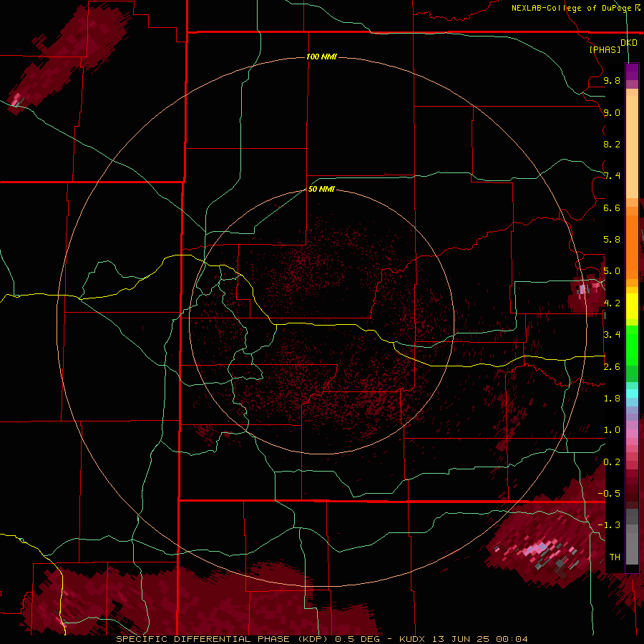Select the DKD label above the legend
644x644 pixels.
629,43
